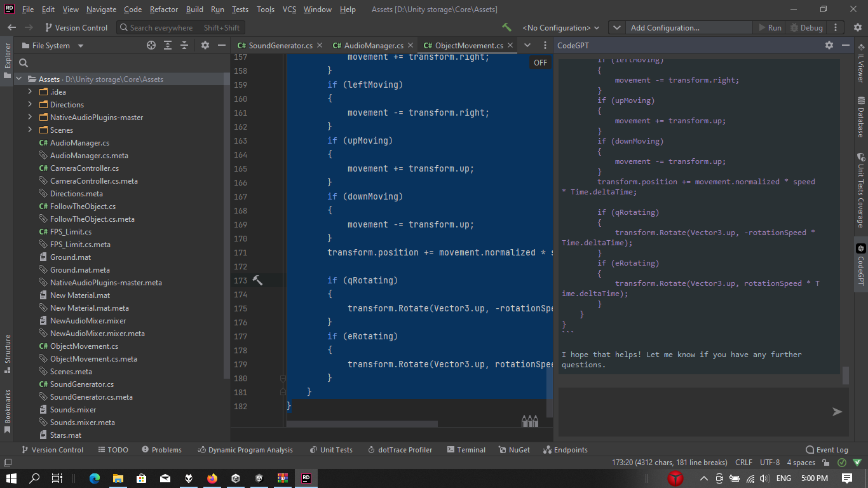Open Microsoft Edge from the taskbar
The width and height of the screenshot is (868, 488).
tap(95, 478)
